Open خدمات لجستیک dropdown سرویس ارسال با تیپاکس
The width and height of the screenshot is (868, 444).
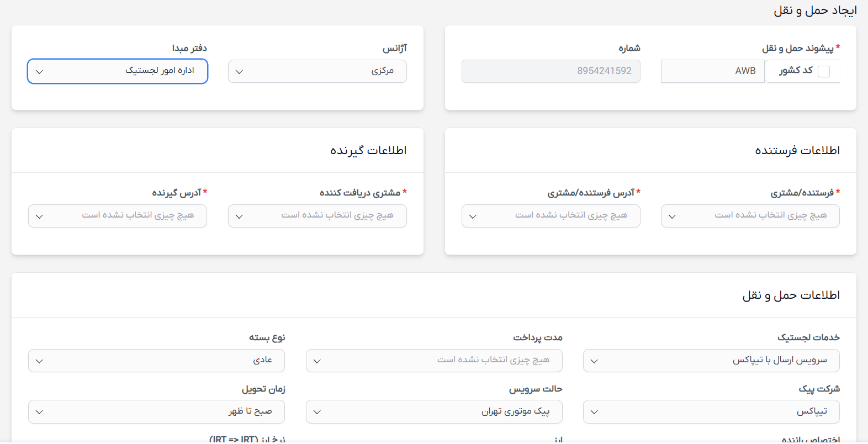(x=711, y=361)
